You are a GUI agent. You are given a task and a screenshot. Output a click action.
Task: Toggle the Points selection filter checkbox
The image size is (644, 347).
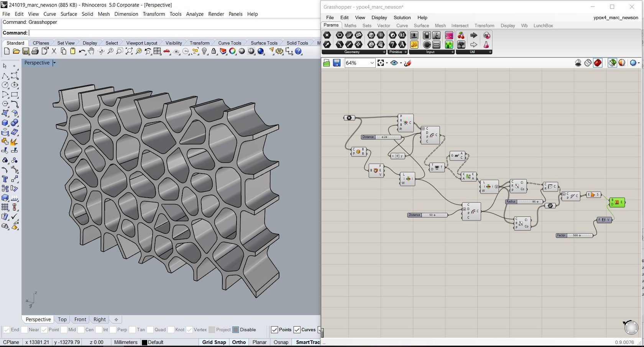point(274,330)
